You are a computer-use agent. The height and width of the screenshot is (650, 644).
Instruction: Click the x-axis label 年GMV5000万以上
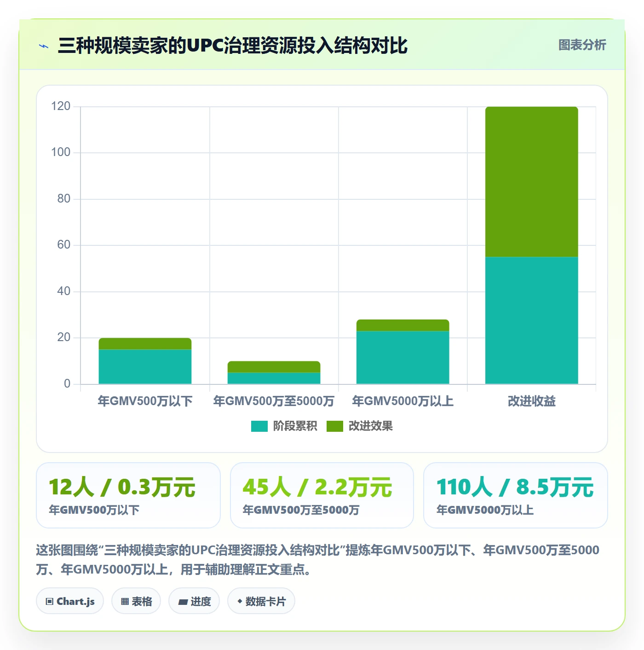click(x=403, y=401)
